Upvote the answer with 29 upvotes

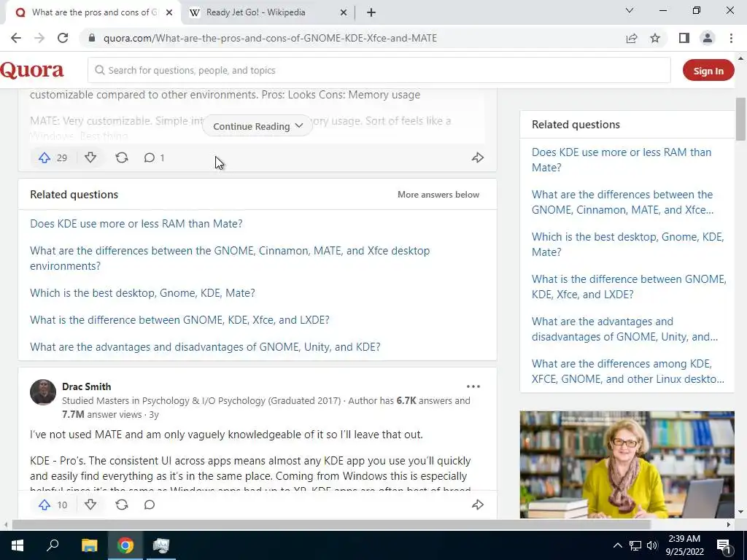pos(44,157)
